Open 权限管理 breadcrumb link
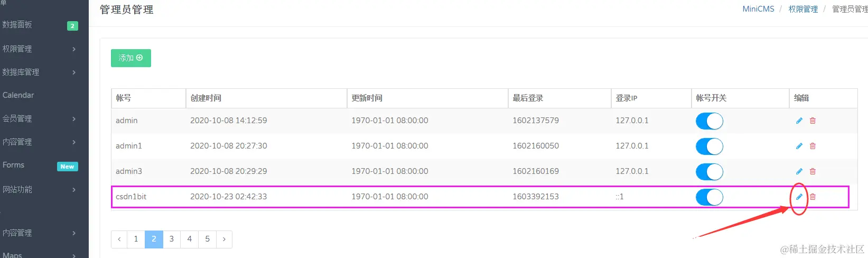868x258 pixels. (803, 9)
